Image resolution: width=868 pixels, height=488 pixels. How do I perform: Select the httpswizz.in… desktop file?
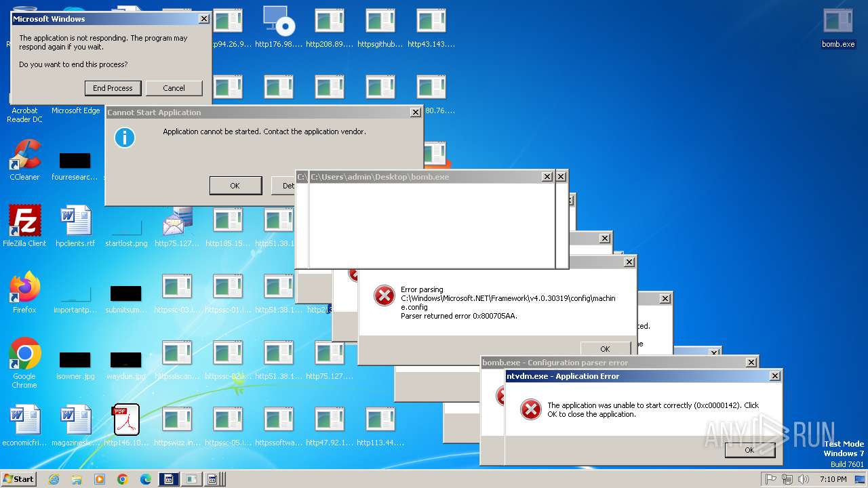pyautogui.click(x=177, y=426)
